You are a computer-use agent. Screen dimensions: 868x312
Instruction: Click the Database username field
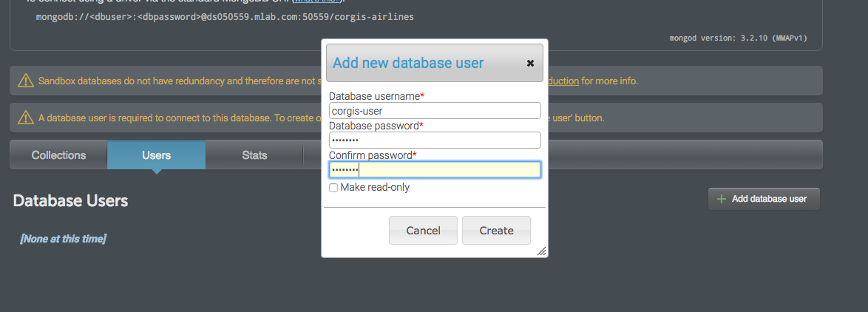(435, 111)
